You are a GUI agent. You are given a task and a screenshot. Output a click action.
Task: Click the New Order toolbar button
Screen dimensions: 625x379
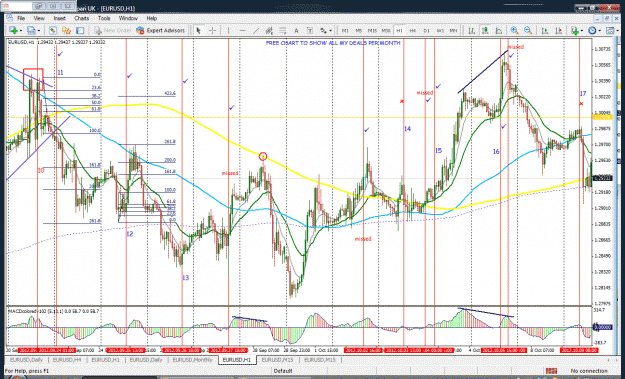113,30
